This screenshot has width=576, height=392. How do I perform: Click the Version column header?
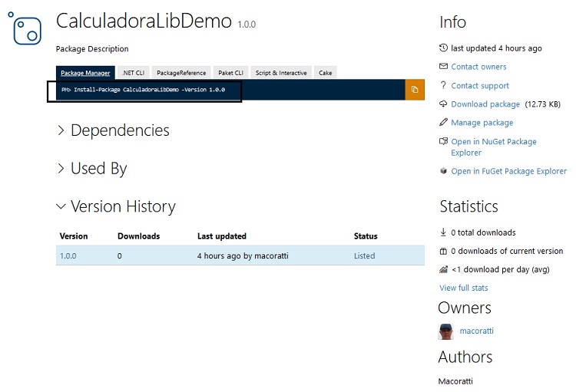74,236
